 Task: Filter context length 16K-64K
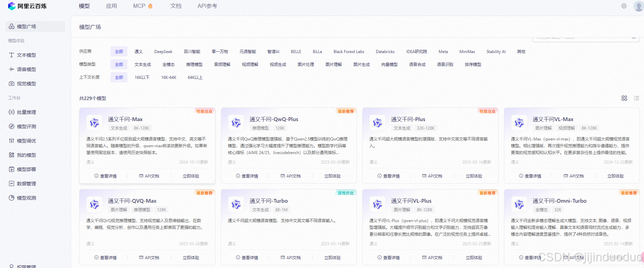point(169,78)
